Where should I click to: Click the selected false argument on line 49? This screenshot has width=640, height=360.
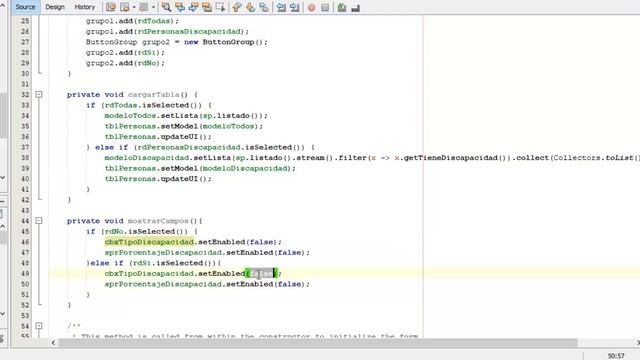262,273
